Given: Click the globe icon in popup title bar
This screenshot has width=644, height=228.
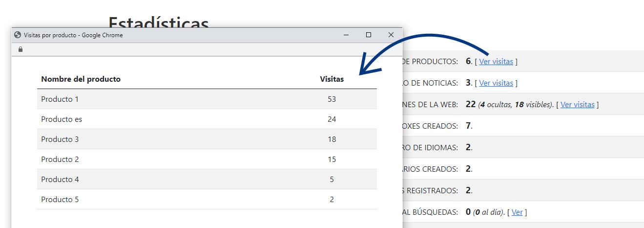Looking at the screenshot, I should 18,35.
